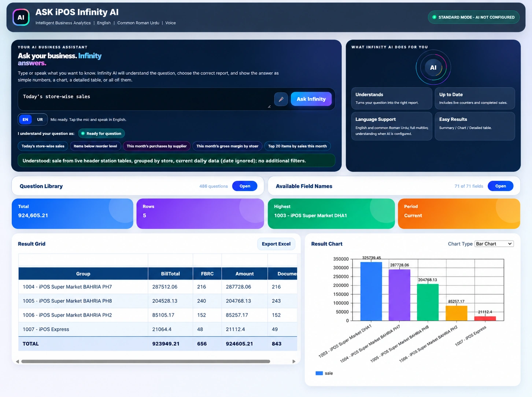The width and height of the screenshot is (532, 397).
Task: Choose the "Items below reorder level" chip
Action: point(95,146)
